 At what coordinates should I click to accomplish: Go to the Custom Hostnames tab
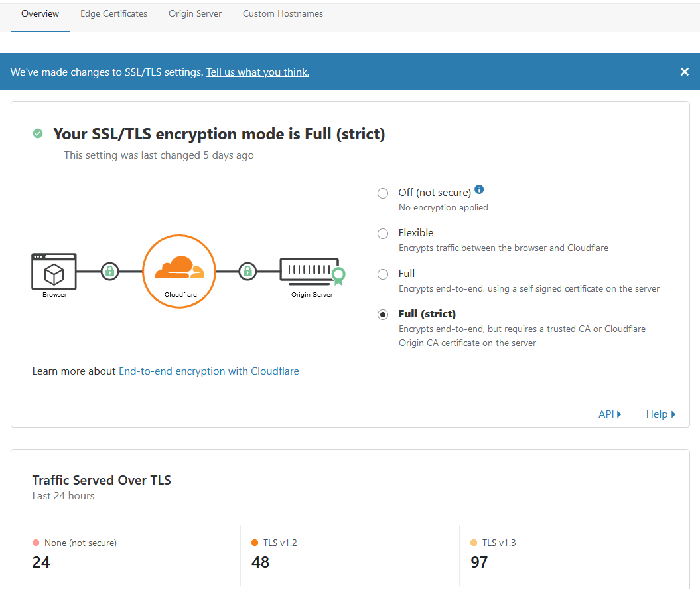click(x=283, y=14)
